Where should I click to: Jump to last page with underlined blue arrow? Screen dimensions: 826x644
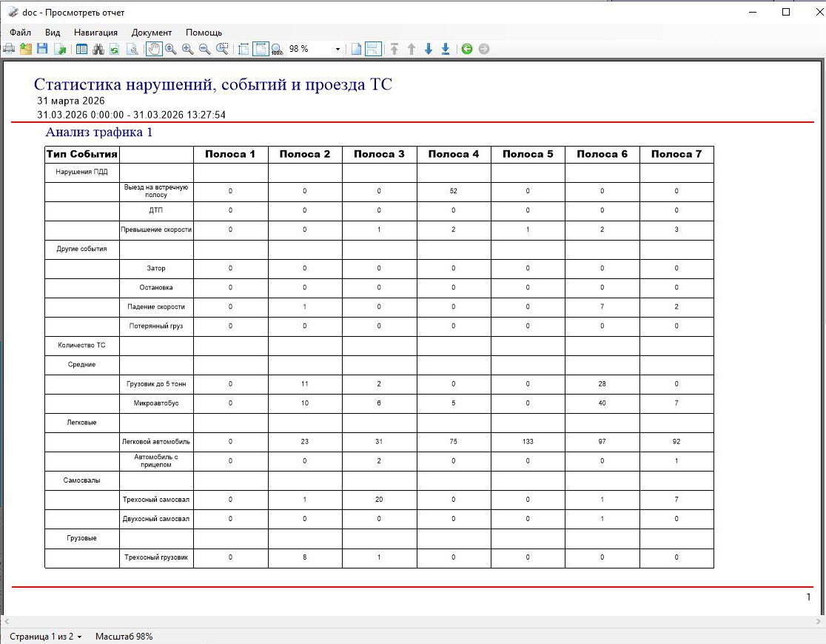(x=445, y=49)
